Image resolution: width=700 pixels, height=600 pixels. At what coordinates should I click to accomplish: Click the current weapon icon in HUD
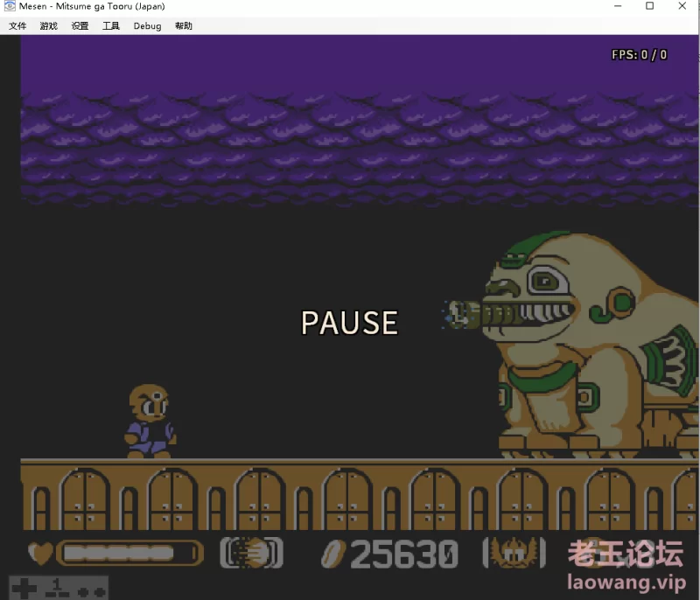(x=251, y=553)
